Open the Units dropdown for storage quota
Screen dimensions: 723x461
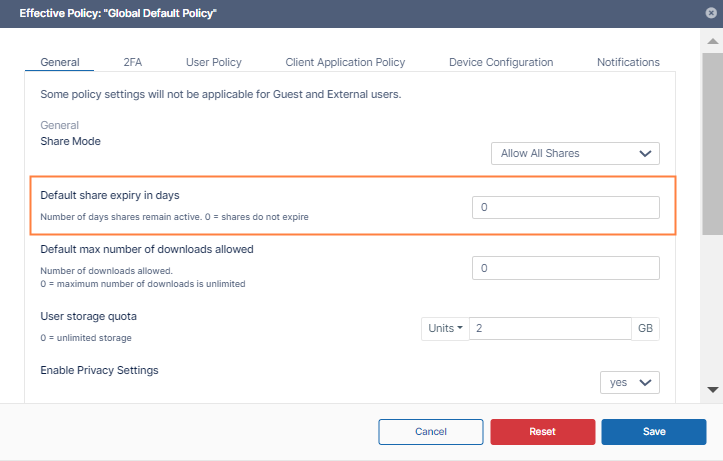pyautogui.click(x=445, y=329)
